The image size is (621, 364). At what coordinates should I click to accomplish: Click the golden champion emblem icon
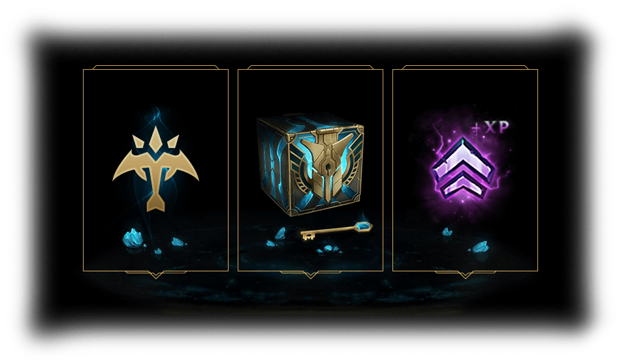pos(155,169)
